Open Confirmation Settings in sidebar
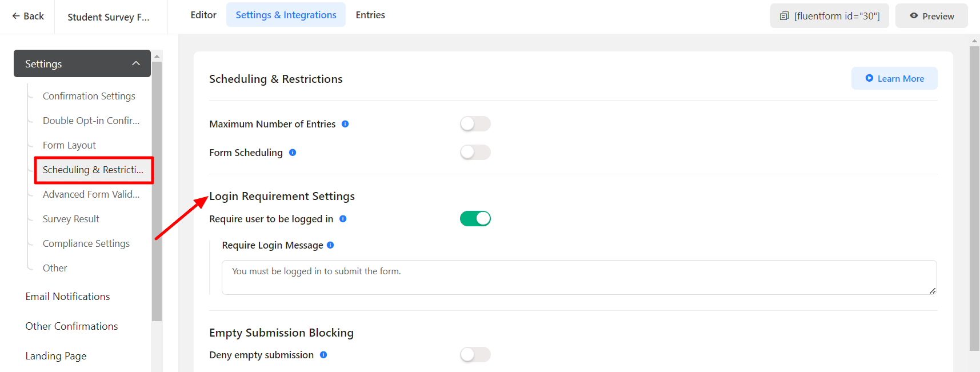 89,96
